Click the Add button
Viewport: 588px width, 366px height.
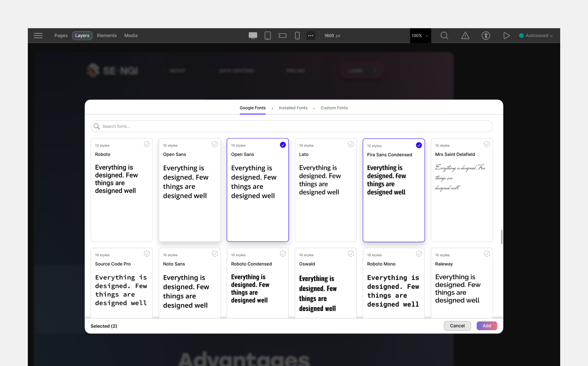(487, 326)
